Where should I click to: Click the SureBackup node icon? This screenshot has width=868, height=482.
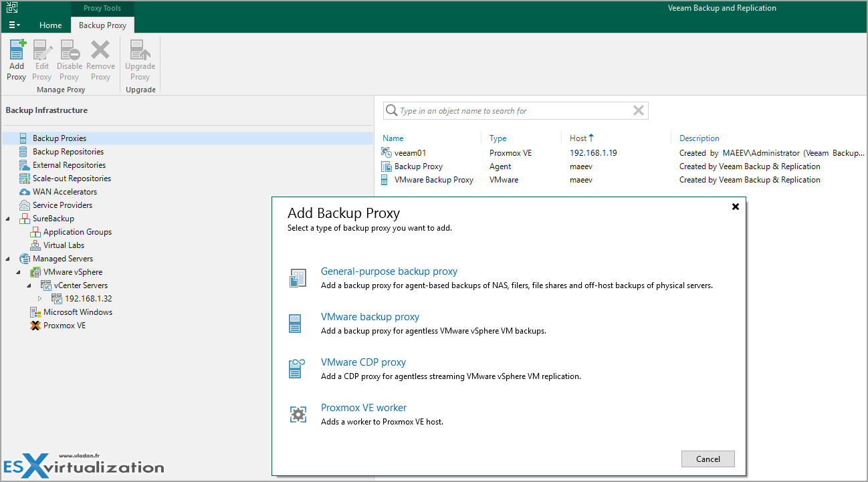(x=24, y=219)
